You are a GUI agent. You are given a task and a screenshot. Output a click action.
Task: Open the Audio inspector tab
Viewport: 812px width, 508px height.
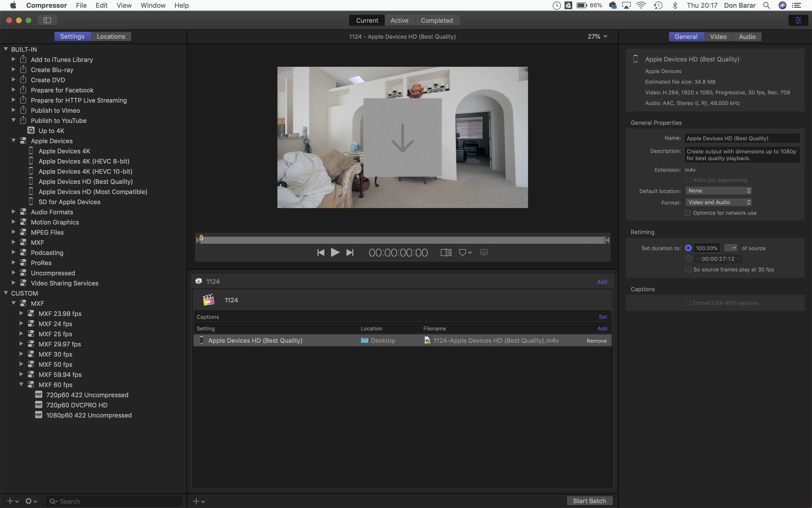[x=747, y=37]
